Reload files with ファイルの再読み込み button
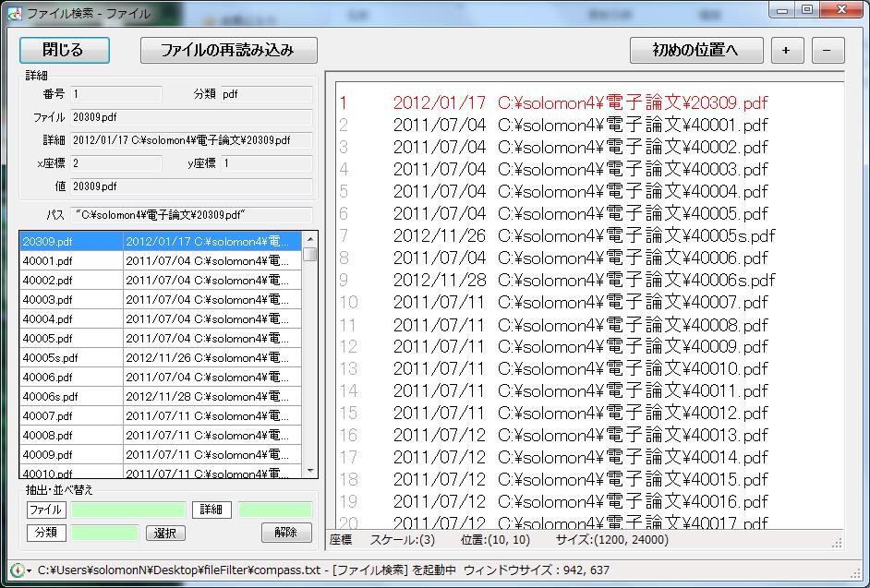 coord(229,50)
